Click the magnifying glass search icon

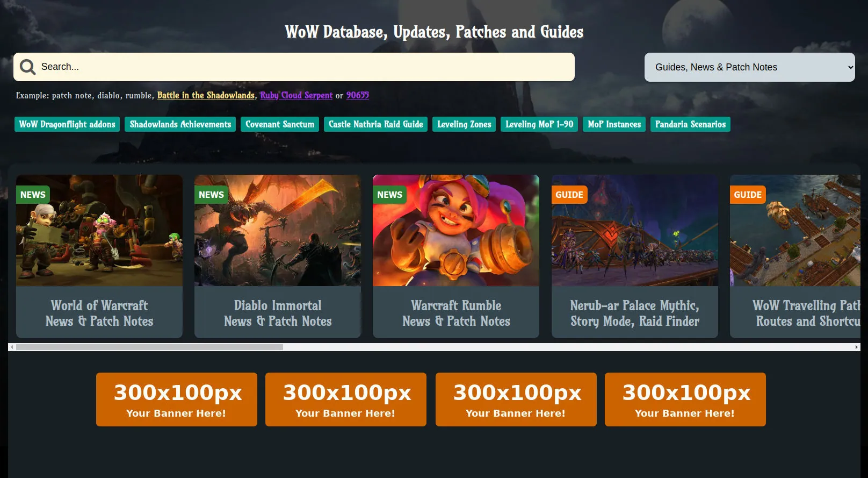[27, 67]
